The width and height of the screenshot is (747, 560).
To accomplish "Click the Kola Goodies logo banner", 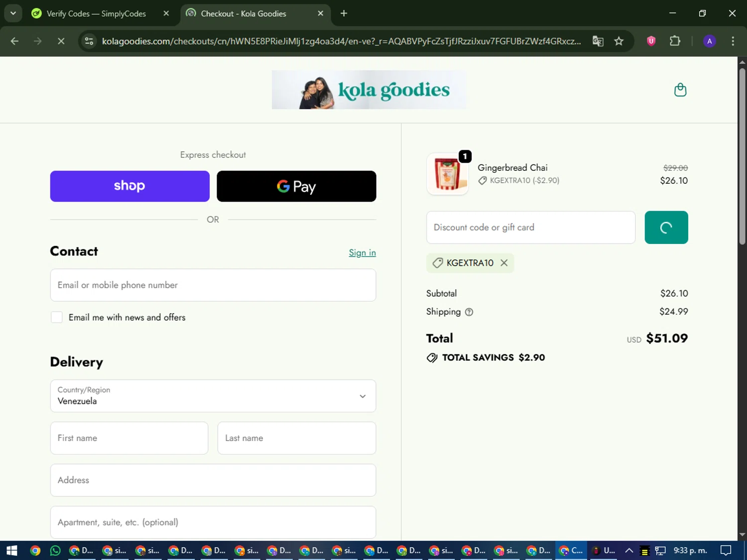I will 369,90.
